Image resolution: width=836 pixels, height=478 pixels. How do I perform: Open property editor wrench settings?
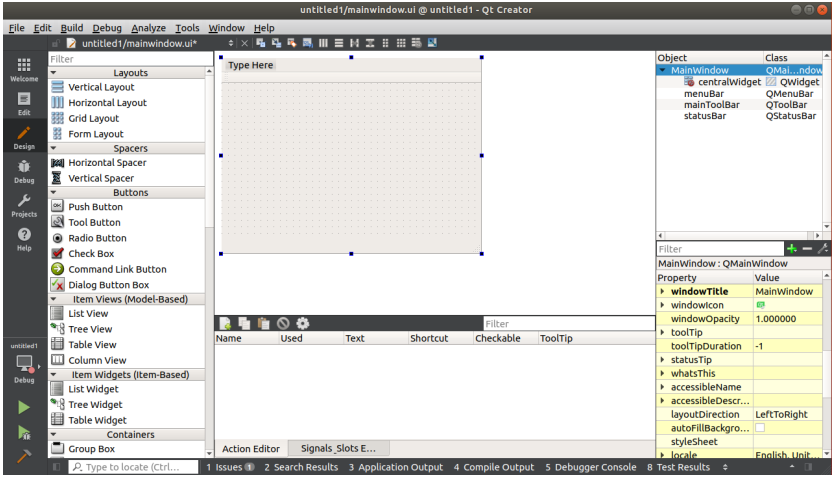tap(823, 249)
